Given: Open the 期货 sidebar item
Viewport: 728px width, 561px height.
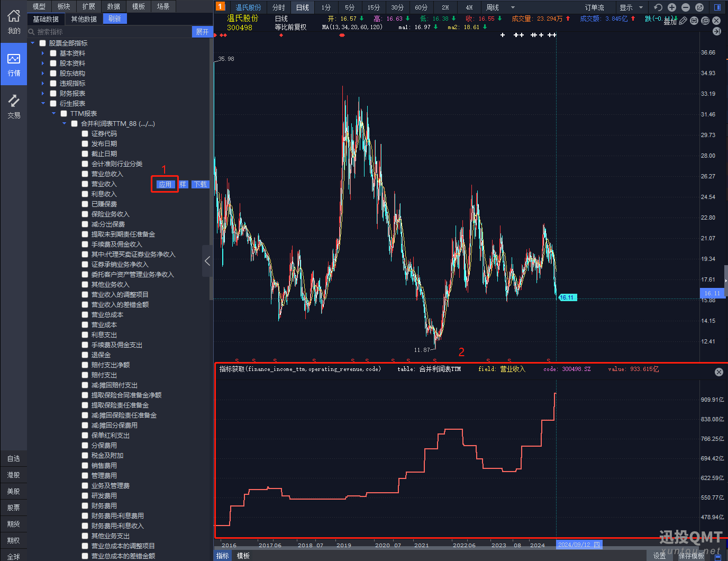Looking at the screenshot, I should [x=14, y=524].
